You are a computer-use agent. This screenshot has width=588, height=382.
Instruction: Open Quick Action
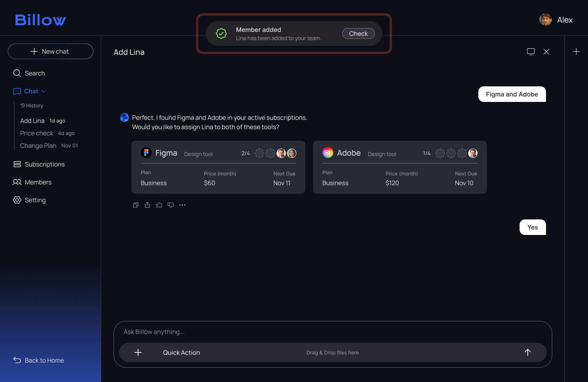click(182, 352)
